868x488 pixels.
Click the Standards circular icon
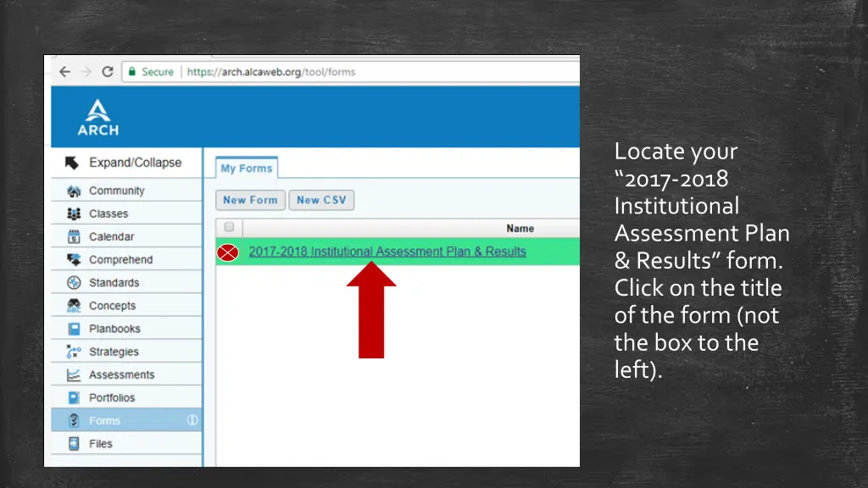(74, 283)
